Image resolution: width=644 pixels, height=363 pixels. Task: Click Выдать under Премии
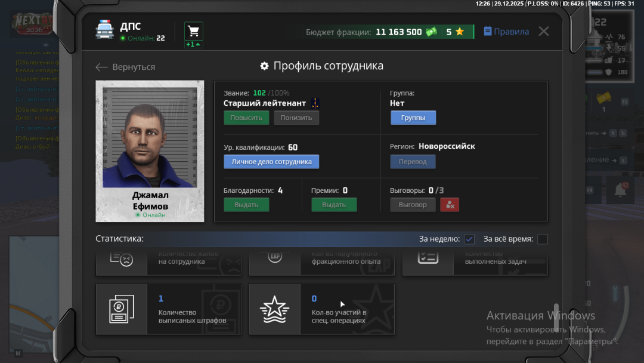tap(334, 205)
